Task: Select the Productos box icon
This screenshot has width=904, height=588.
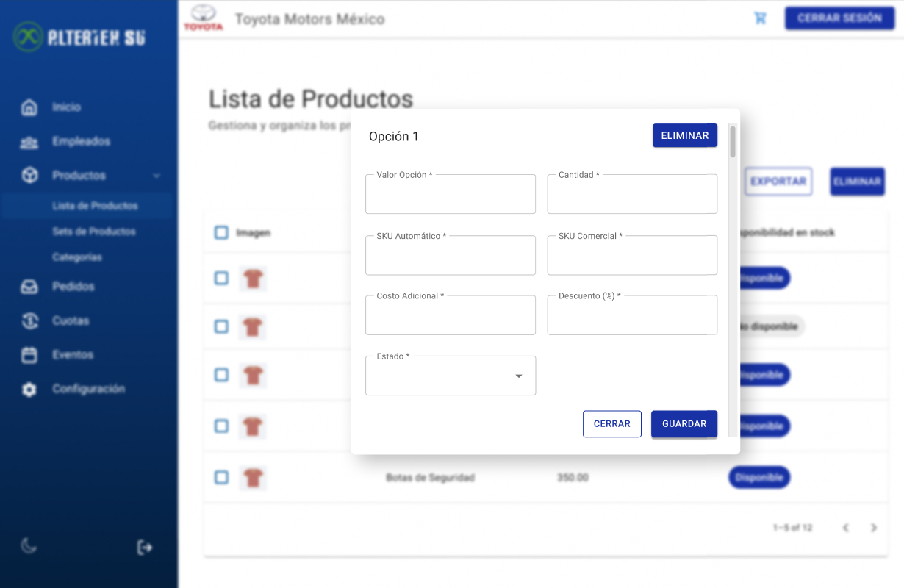Action: tap(29, 176)
